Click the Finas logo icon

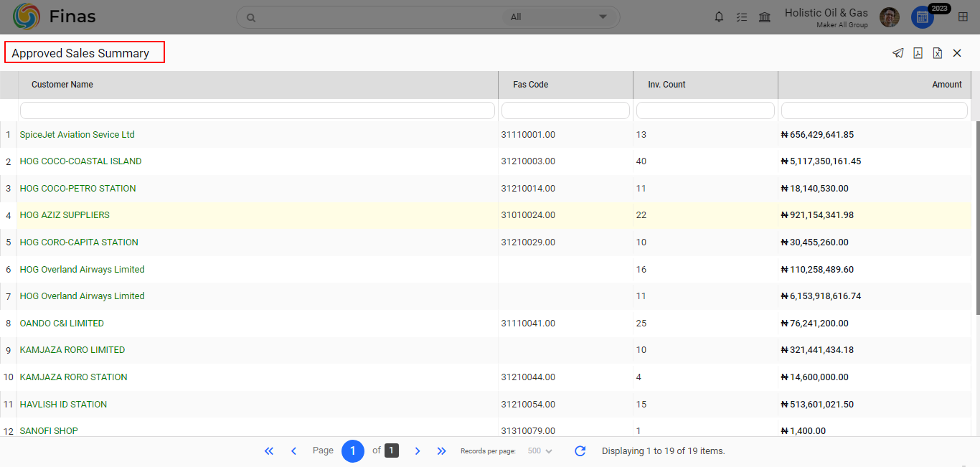[x=27, y=16]
